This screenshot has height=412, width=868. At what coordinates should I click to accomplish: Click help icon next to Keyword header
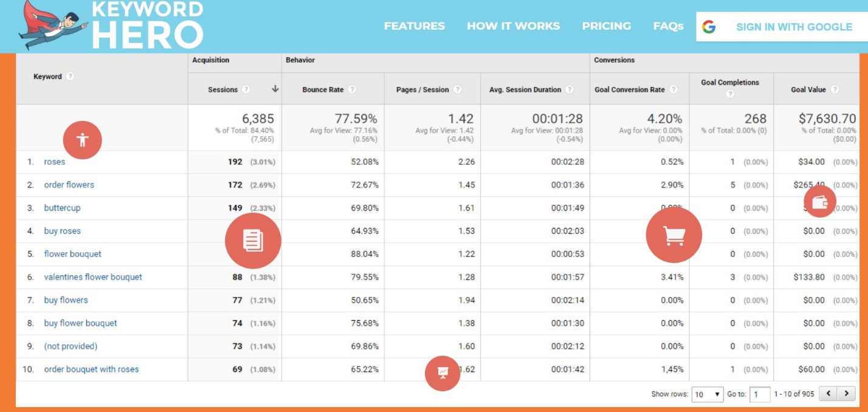(70, 77)
